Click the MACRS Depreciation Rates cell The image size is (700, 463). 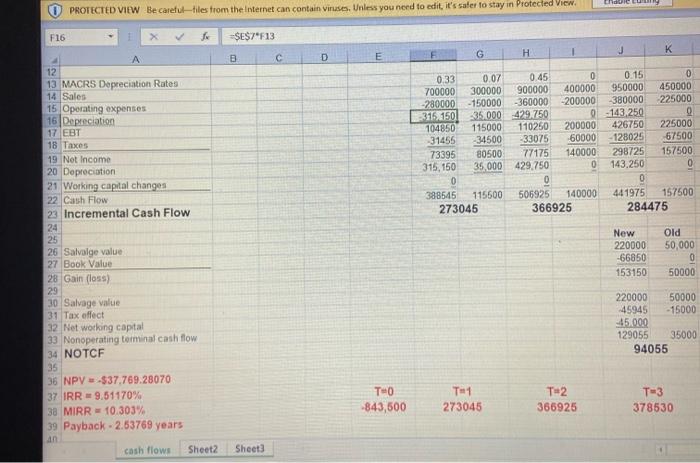pyautogui.click(x=120, y=84)
